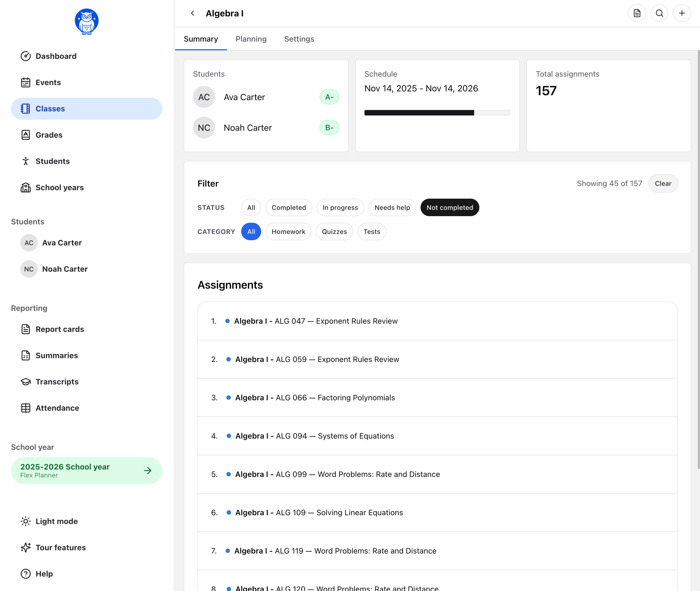Screen dimensions: 700x591
Task: Filter category by Tests
Action: tap(372, 232)
